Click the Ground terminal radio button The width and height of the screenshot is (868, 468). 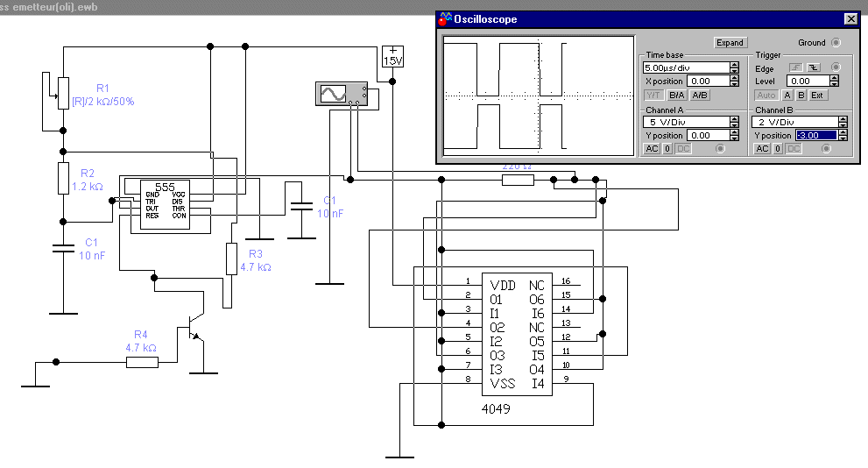point(836,42)
